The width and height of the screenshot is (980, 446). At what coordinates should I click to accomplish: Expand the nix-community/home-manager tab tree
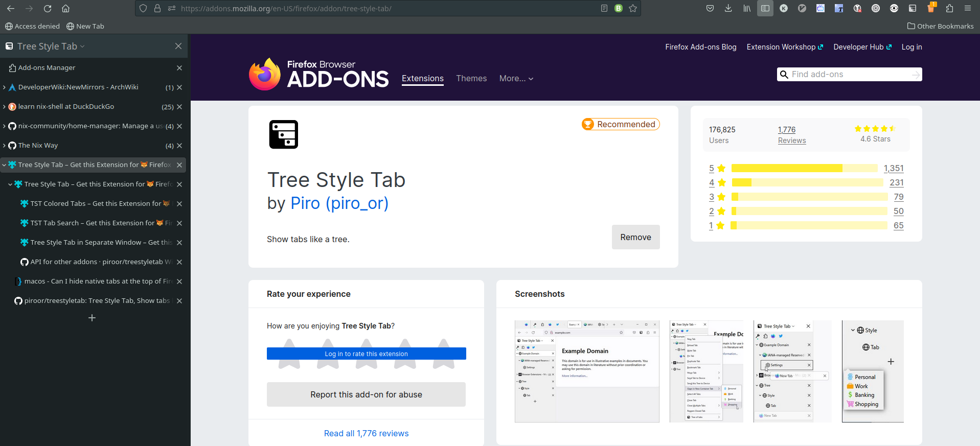click(4, 126)
